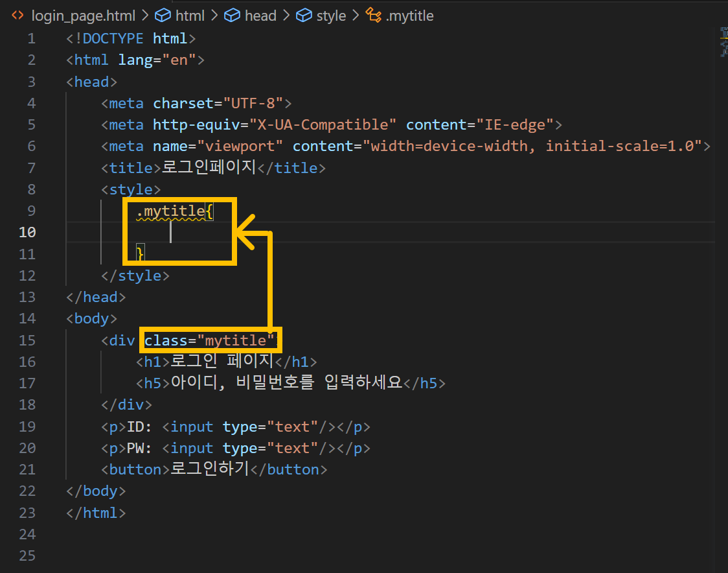Click the opening head tag on line 3

point(91,82)
